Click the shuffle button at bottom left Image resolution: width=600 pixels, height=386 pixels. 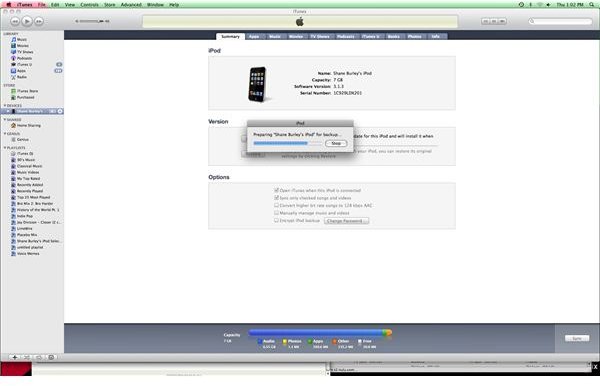[27, 357]
